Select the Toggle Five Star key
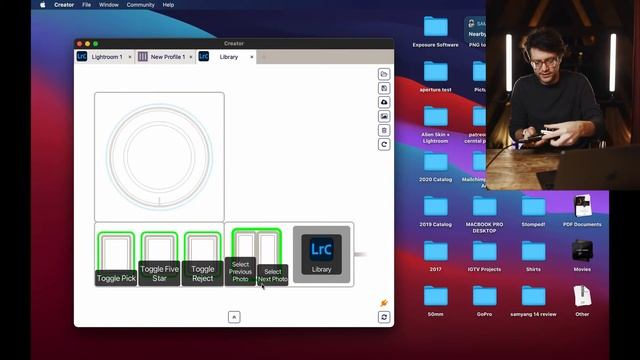This screenshot has width=640, height=360. point(160,258)
